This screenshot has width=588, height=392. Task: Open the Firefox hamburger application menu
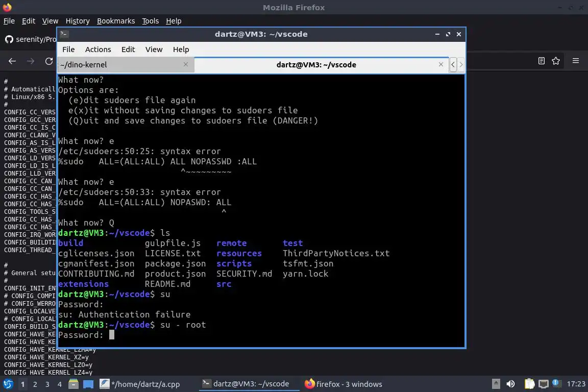(576, 61)
